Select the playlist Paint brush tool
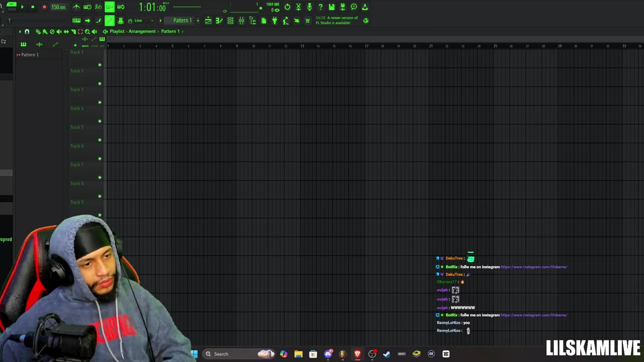Screen dimensions: 644x362 coord(45,32)
